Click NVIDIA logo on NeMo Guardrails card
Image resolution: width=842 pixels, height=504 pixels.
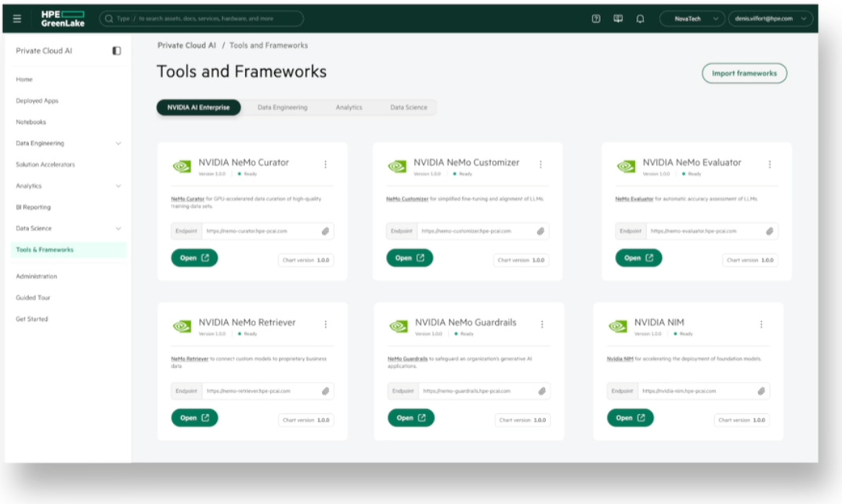399,326
